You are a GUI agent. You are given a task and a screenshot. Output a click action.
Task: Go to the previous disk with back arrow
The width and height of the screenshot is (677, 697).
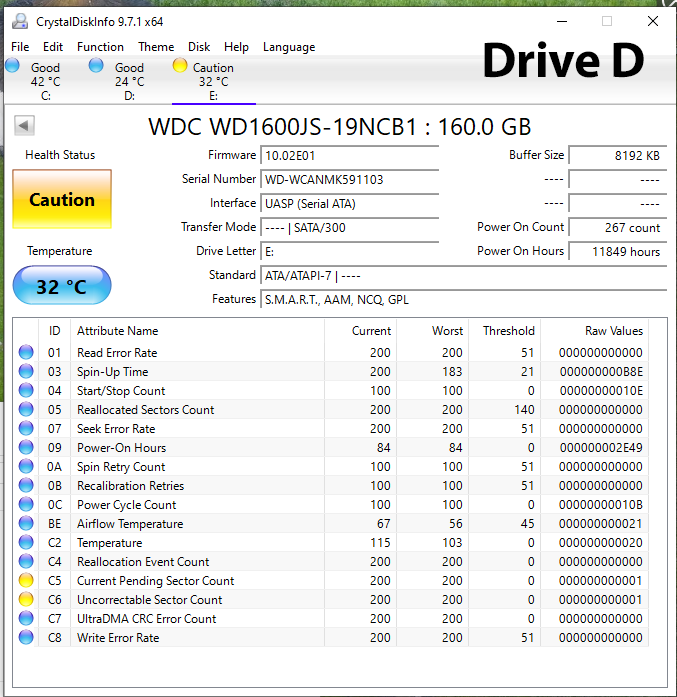24,125
